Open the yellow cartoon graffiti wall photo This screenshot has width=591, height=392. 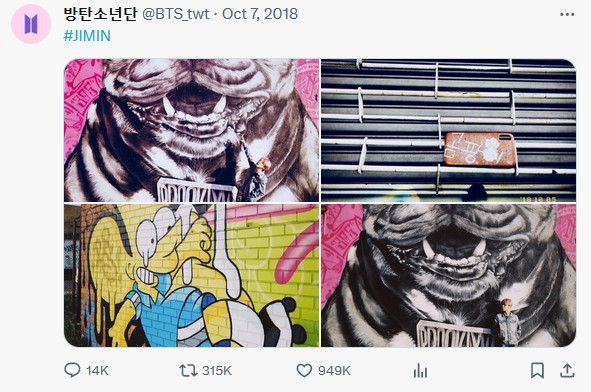click(x=191, y=276)
